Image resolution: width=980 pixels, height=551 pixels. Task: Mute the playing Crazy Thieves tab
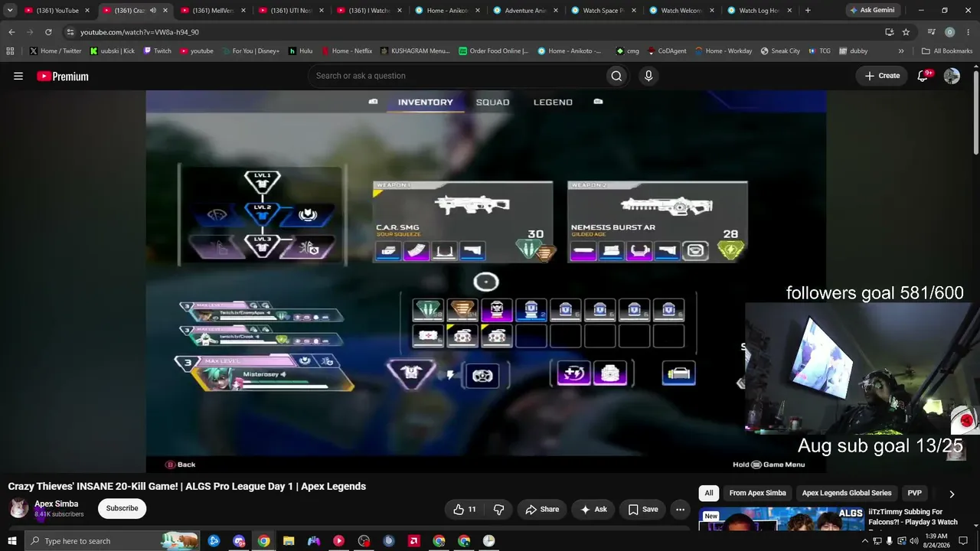[x=153, y=11]
